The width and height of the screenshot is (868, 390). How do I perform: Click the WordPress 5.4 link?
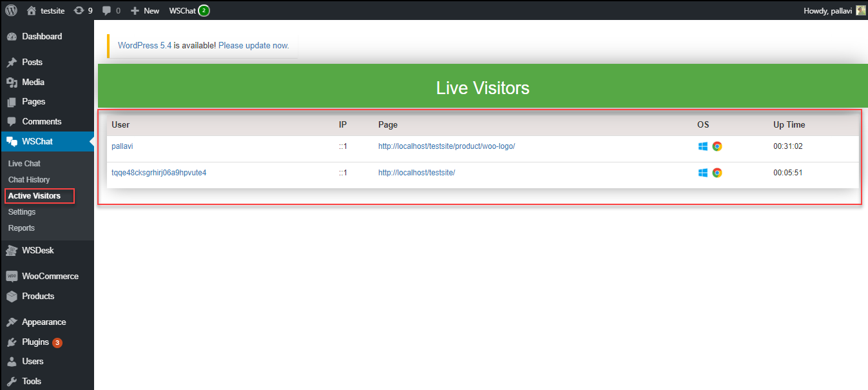tap(144, 46)
